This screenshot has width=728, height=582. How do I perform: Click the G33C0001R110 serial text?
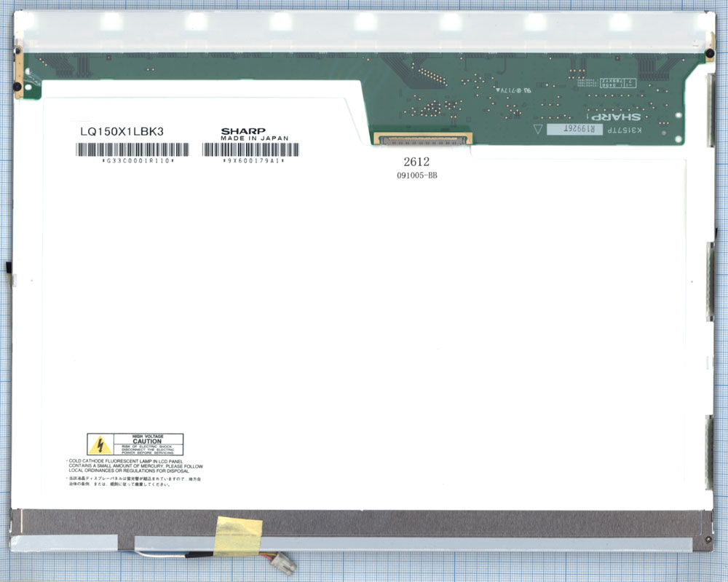tap(138, 161)
